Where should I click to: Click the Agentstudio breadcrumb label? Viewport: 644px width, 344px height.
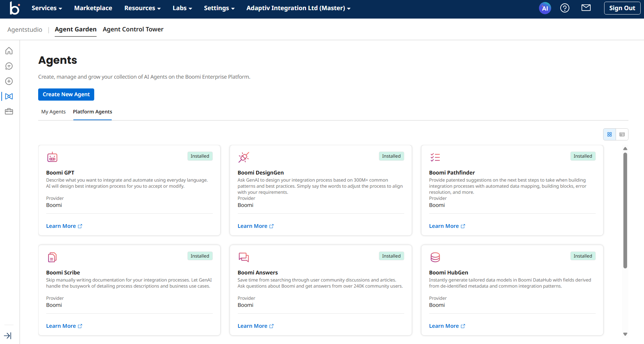25,30
